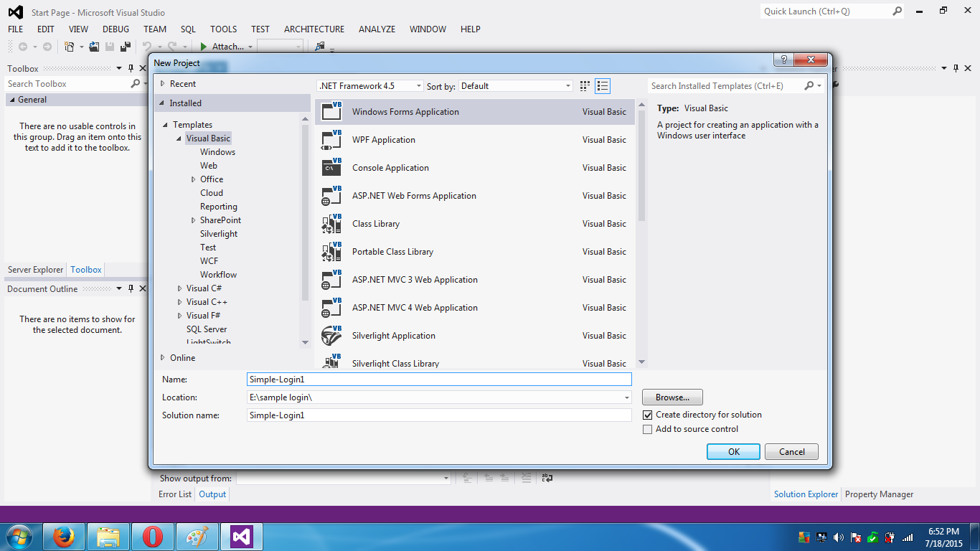Click the template list scroll-down arrow
The height and width of the screenshot is (551, 980).
[641, 362]
